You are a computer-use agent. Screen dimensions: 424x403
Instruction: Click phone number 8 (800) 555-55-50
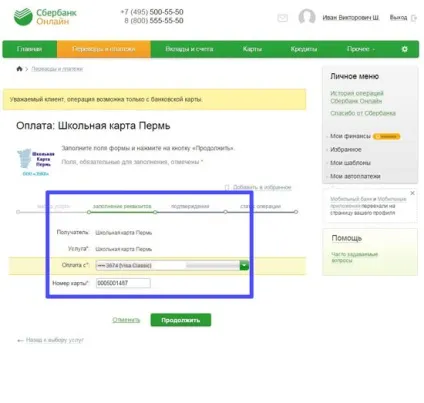(x=154, y=21)
